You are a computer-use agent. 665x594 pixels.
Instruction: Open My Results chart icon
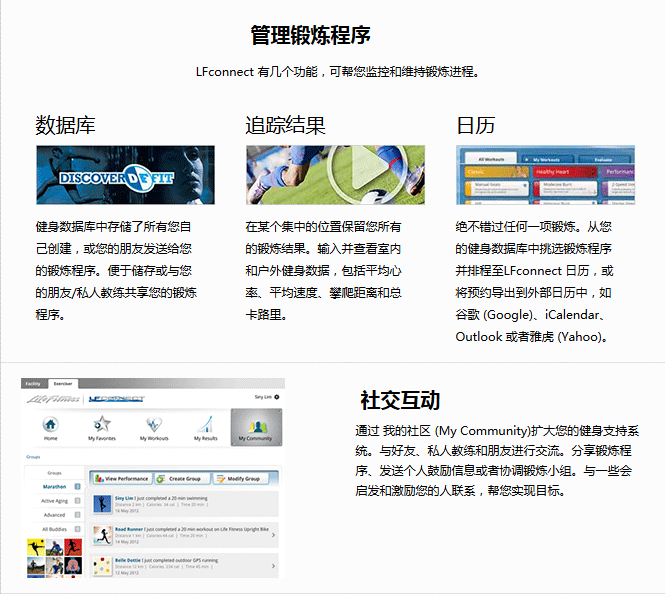(x=204, y=424)
